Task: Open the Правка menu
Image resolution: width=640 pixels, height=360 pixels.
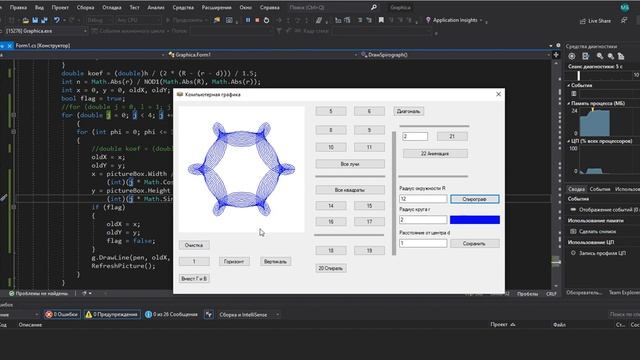Action: point(18,7)
